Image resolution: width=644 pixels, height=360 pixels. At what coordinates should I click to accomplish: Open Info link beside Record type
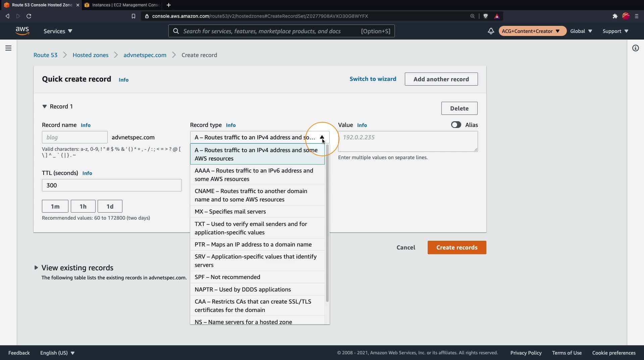(x=231, y=125)
